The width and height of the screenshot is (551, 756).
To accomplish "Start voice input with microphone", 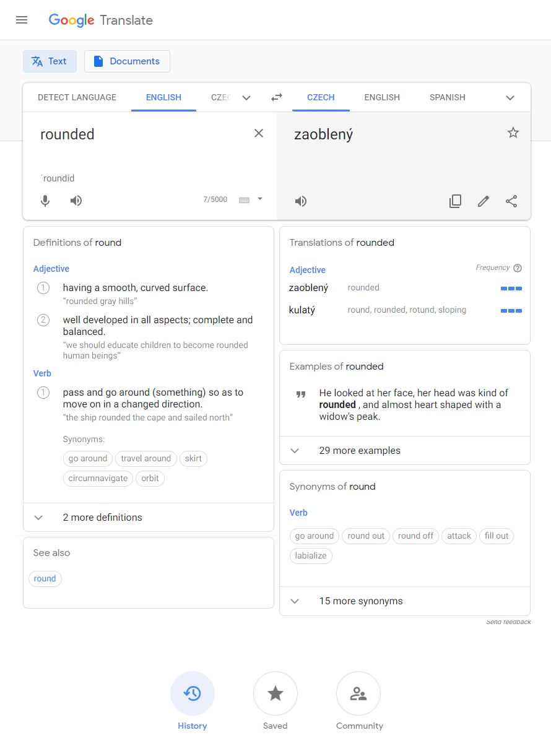I will click(x=45, y=201).
